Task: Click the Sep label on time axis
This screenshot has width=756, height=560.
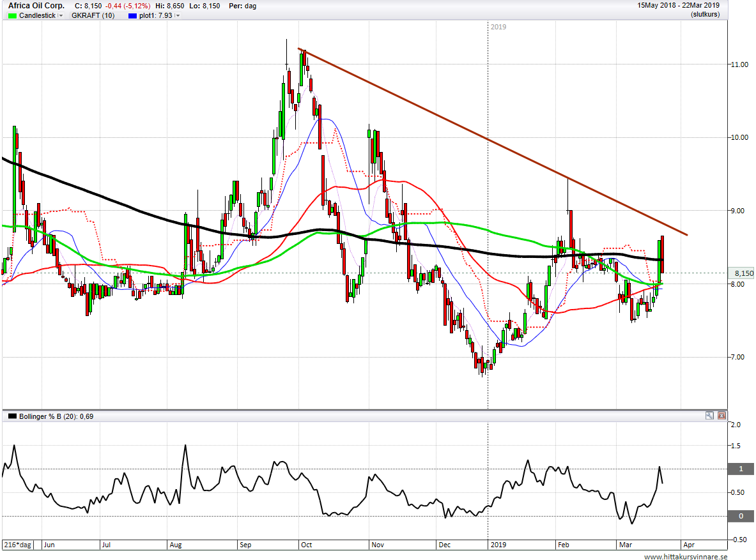Action: (x=245, y=545)
